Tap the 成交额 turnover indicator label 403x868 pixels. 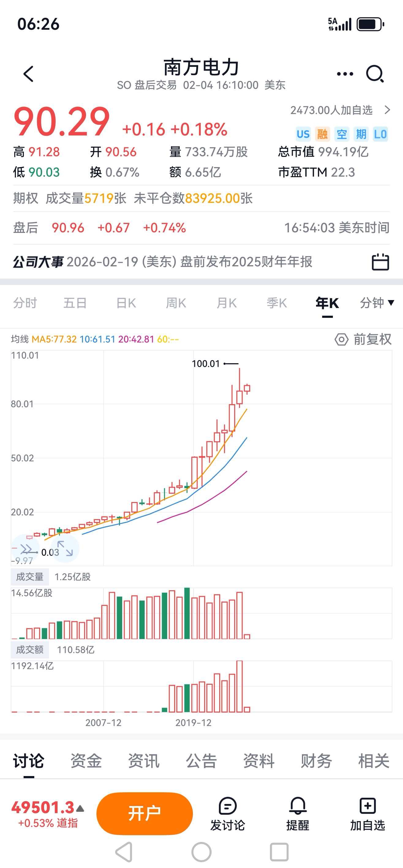click(30, 649)
